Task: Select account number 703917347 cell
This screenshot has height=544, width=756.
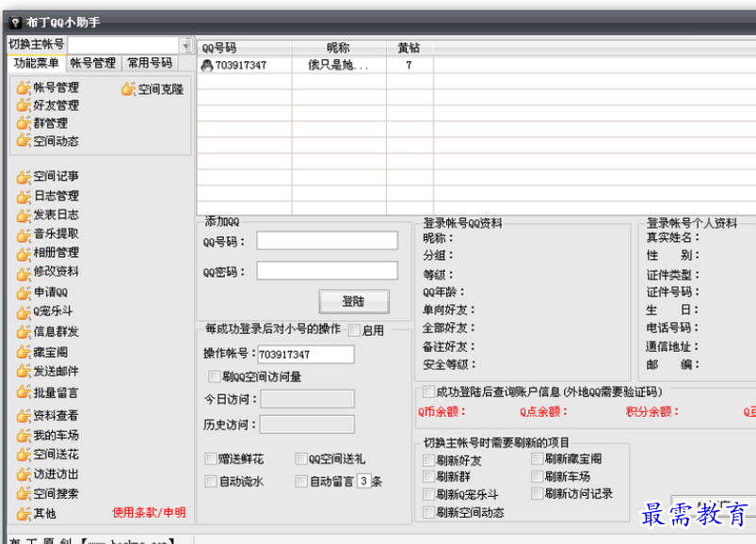Action: (x=245, y=66)
